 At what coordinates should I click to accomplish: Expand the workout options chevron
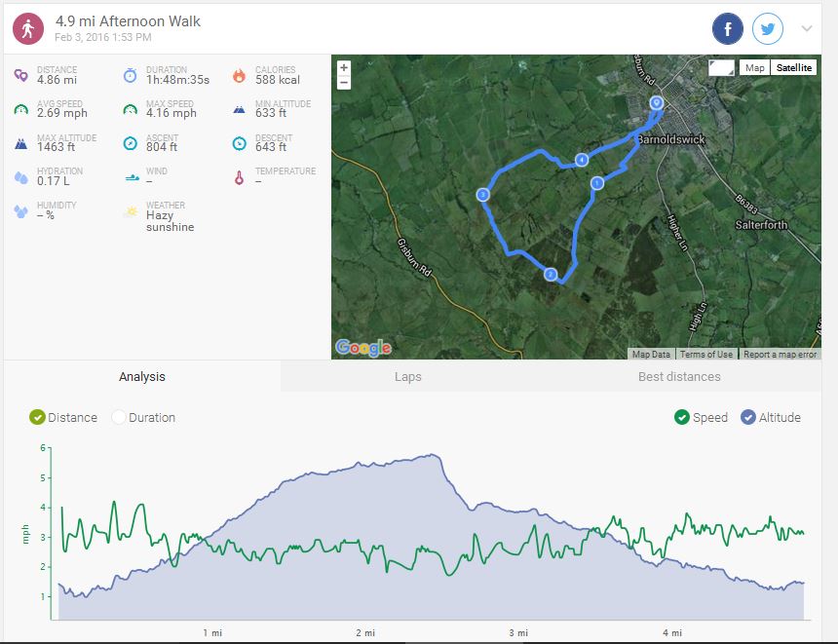[807, 29]
